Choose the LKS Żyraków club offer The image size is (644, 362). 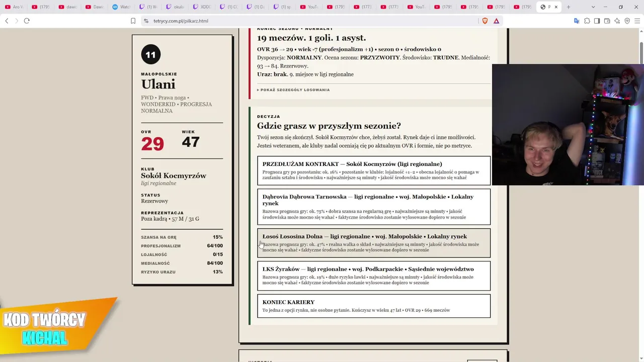tap(374, 276)
